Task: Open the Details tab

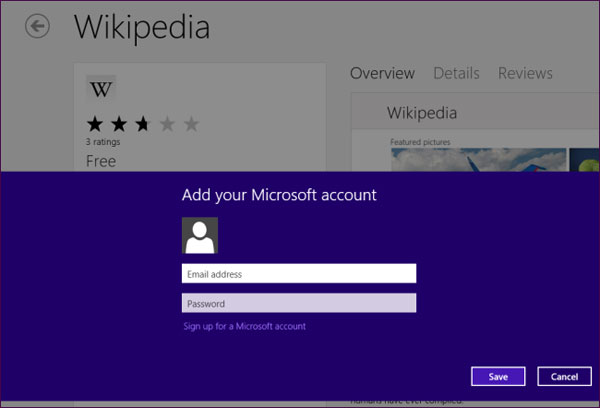Action: 456,73
